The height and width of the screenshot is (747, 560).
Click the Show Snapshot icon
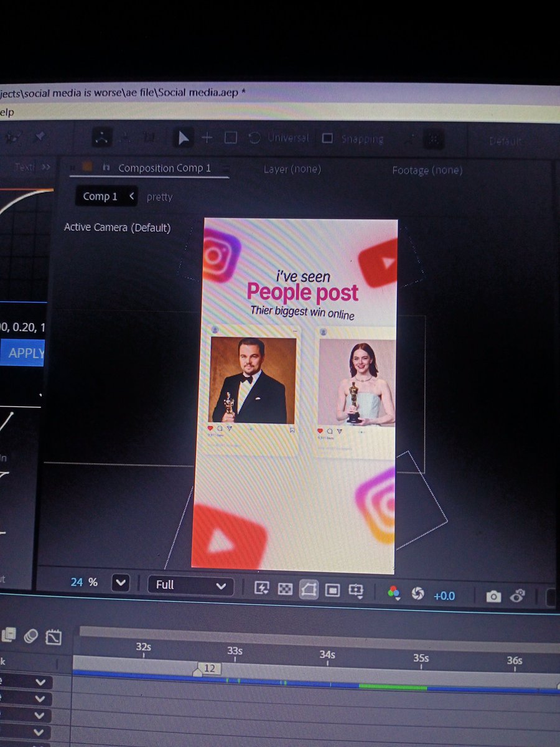point(518,596)
